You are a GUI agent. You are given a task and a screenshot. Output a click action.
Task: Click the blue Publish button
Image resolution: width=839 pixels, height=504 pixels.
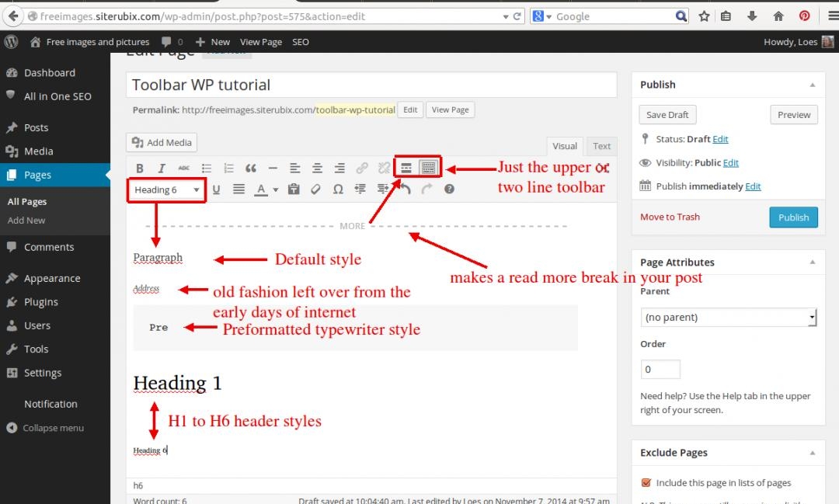click(x=793, y=217)
